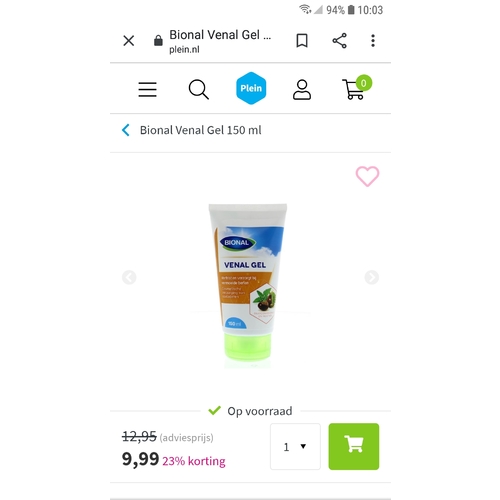Go to the Plein home logo
The height and width of the screenshot is (500, 500).
click(x=251, y=88)
